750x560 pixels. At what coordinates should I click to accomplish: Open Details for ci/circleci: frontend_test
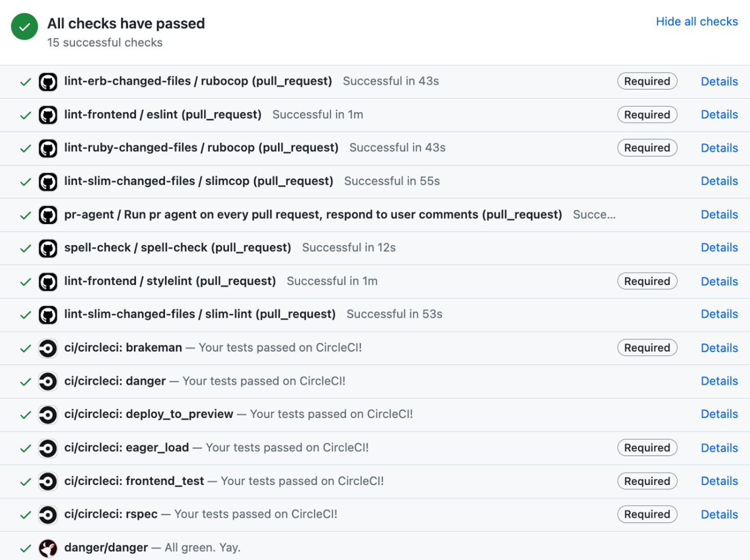tap(719, 481)
